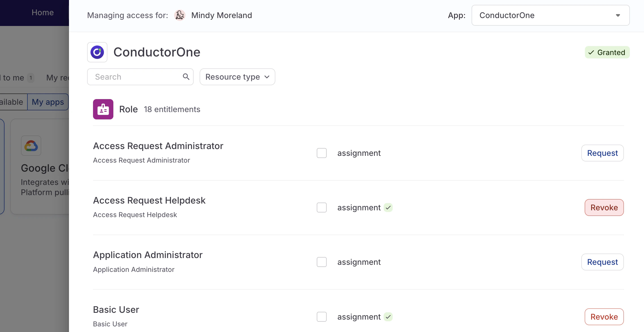Open the Google Cloud app icon
Viewport: 644px width, 332px height.
[x=31, y=146]
